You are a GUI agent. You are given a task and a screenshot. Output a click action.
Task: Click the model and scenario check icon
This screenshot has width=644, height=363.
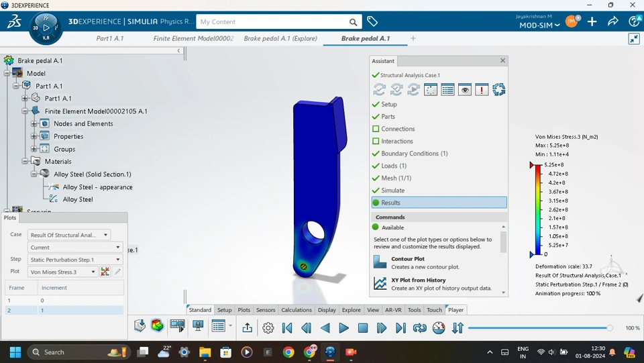tap(396, 89)
